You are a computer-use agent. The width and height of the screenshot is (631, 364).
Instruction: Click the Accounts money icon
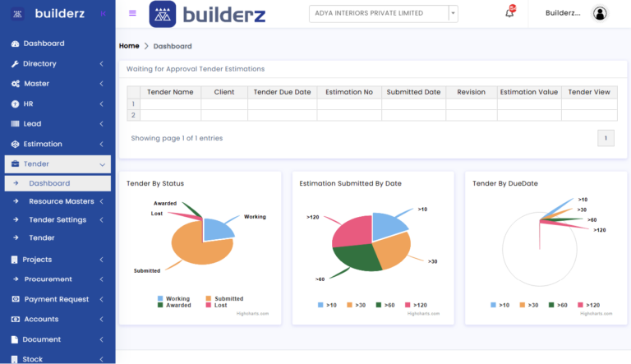(x=16, y=319)
